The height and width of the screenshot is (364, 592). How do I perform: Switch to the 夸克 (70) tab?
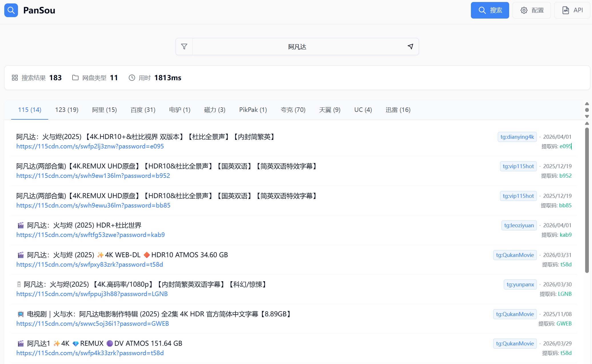coord(293,110)
